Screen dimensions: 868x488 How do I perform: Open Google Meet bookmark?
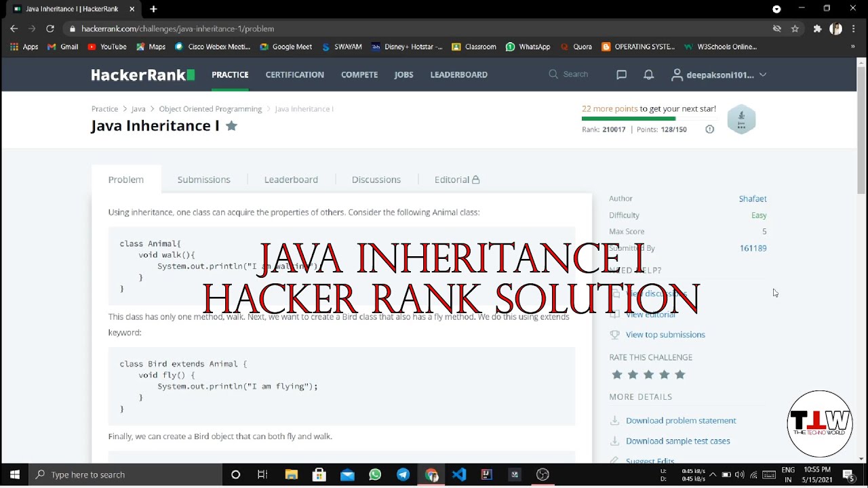point(285,47)
